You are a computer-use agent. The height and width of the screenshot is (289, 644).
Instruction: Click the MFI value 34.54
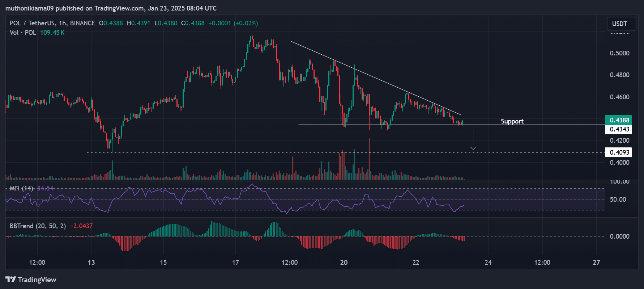pos(45,188)
